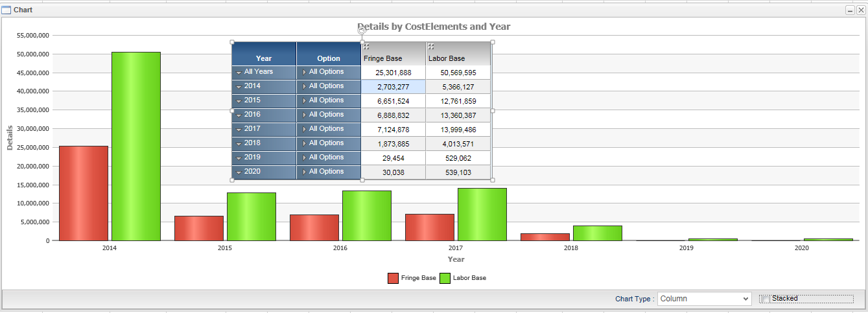The height and width of the screenshot is (313, 868).
Task: Click the green Labor Base legend swatch
Action: click(x=445, y=278)
